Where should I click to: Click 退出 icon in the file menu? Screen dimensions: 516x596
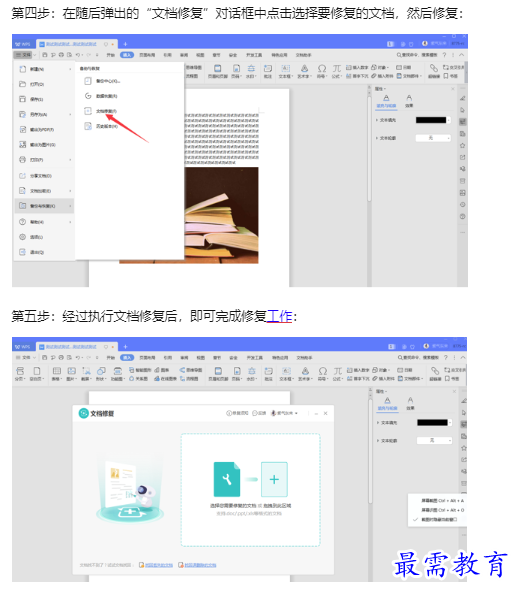(23, 252)
